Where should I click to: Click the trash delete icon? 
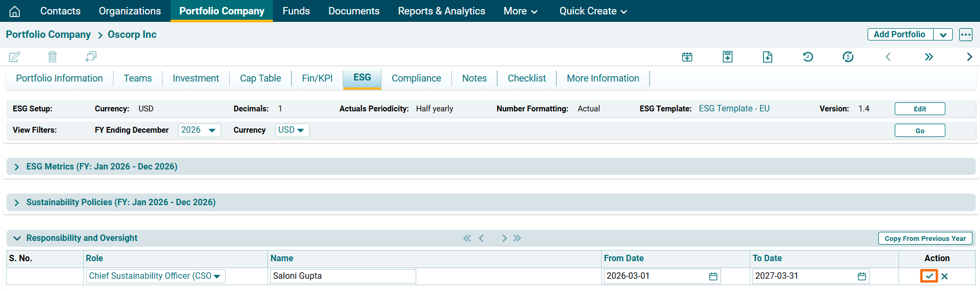pyautogui.click(x=52, y=56)
